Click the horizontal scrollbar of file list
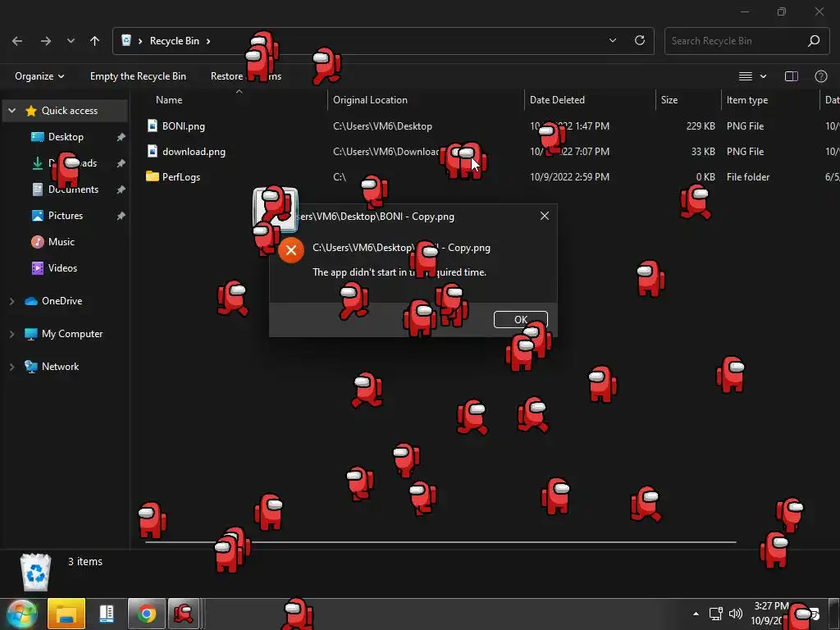The width and height of the screenshot is (840, 630). click(x=441, y=542)
